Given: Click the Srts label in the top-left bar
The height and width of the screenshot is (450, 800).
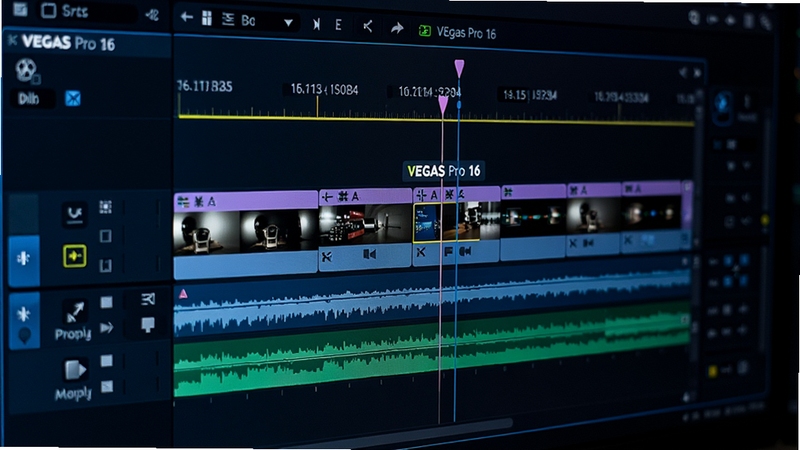Looking at the screenshot, I should pyautogui.click(x=74, y=11).
